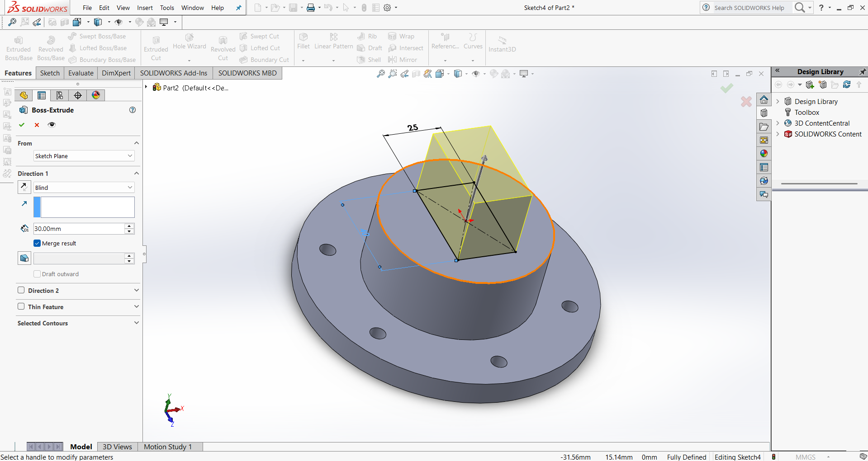Click the red cancel X in Boss-Extrude panel

37,125
